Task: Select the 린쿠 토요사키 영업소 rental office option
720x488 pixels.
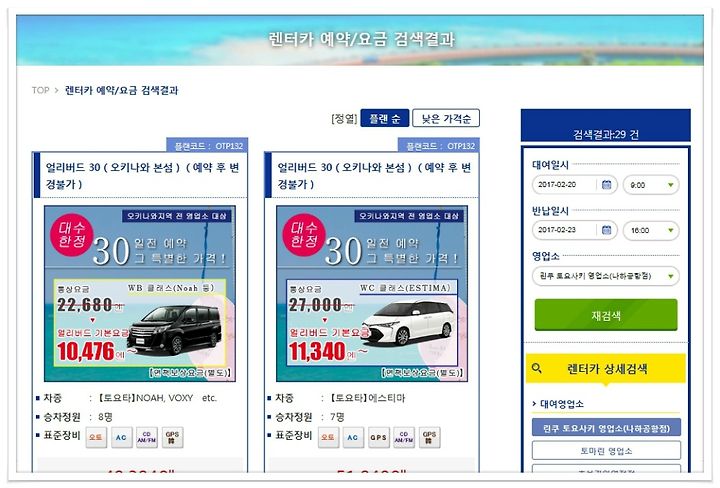Action: (x=606, y=428)
